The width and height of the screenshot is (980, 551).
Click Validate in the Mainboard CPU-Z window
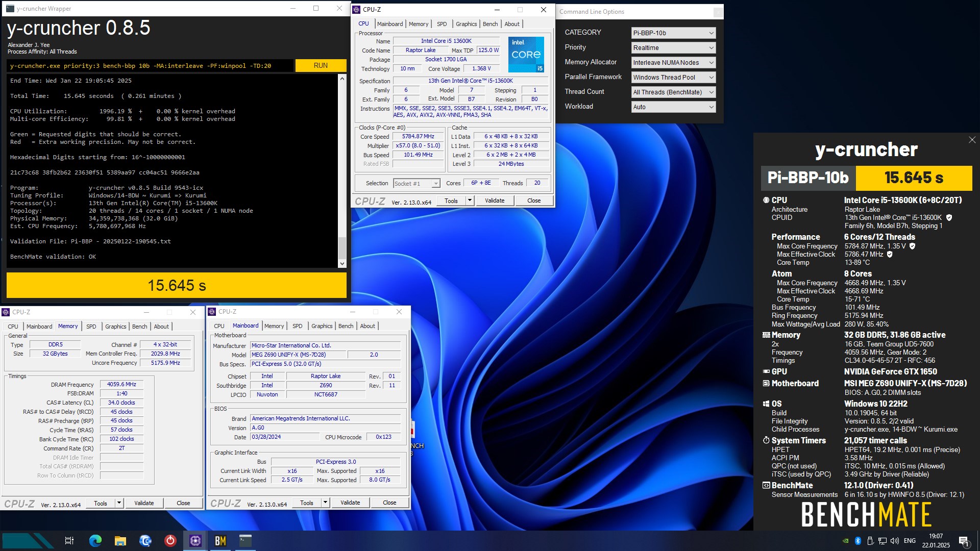pos(350,503)
